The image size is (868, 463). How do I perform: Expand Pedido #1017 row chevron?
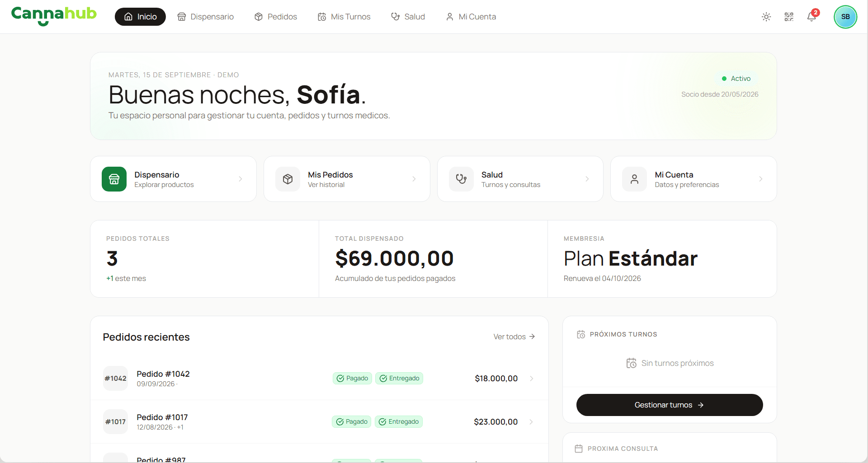(x=531, y=422)
